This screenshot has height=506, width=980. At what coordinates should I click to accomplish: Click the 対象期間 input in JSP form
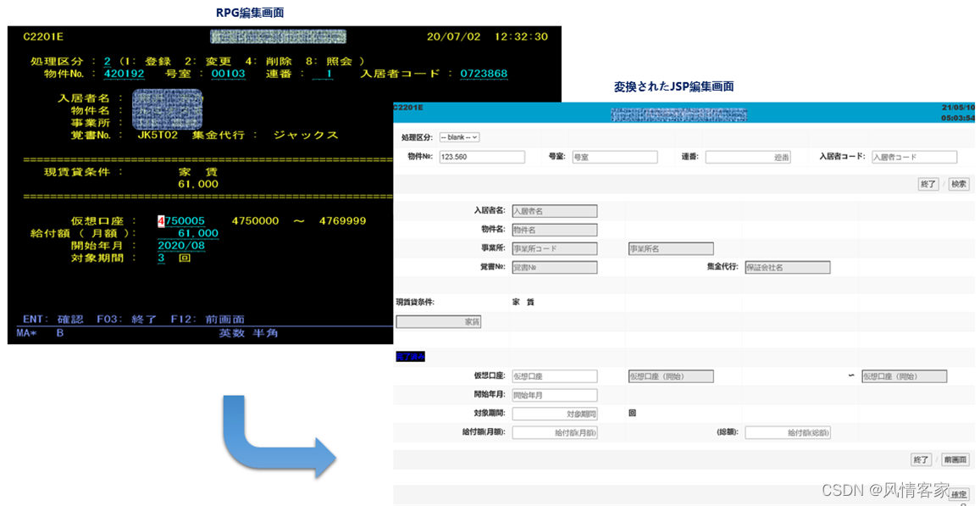pyautogui.click(x=555, y=414)
